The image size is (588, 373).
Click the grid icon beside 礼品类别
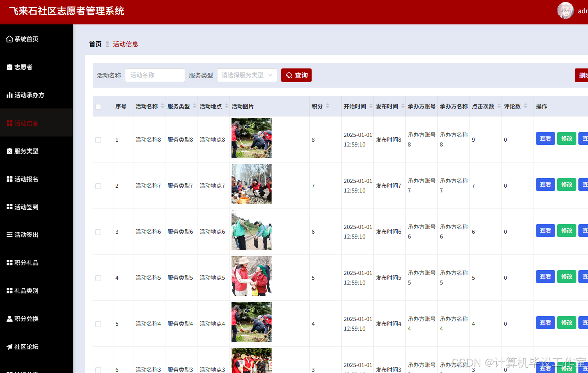pyautogui.click(x=10, y=291)
